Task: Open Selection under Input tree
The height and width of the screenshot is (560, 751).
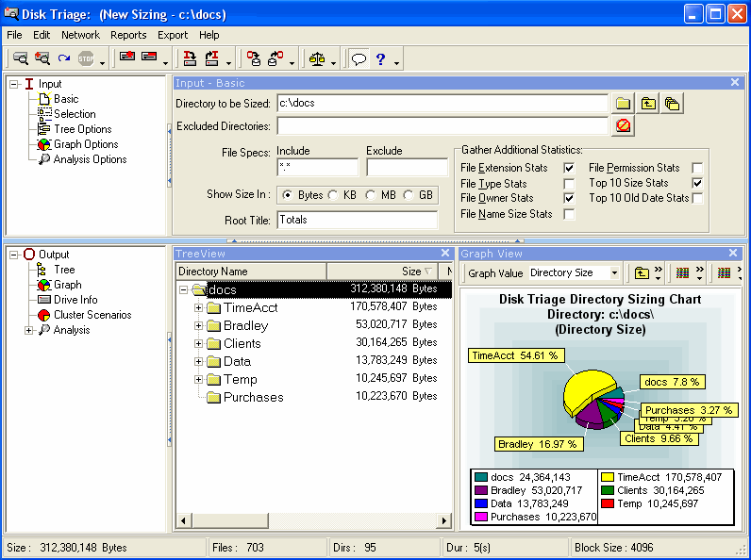Action: (x=75, y=114)
